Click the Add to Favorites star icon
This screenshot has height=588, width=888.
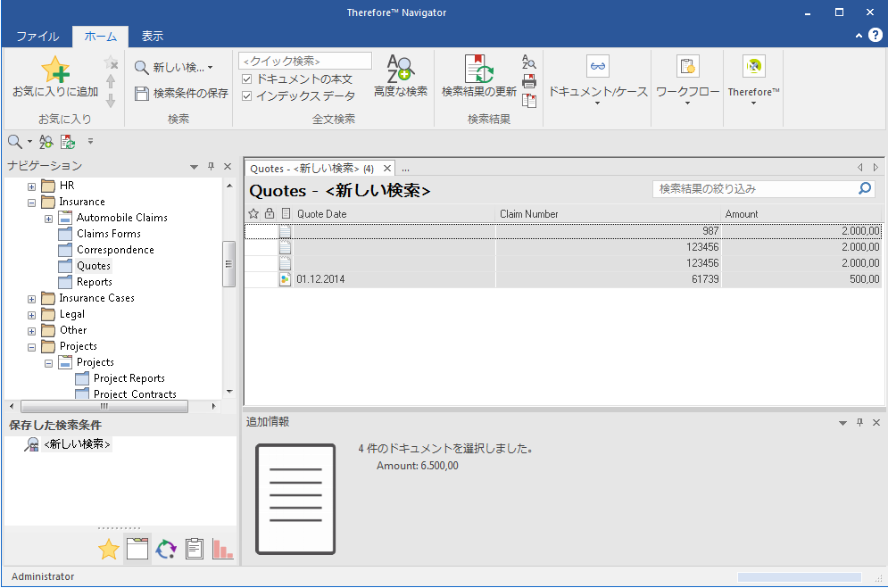tap(55, 70)
